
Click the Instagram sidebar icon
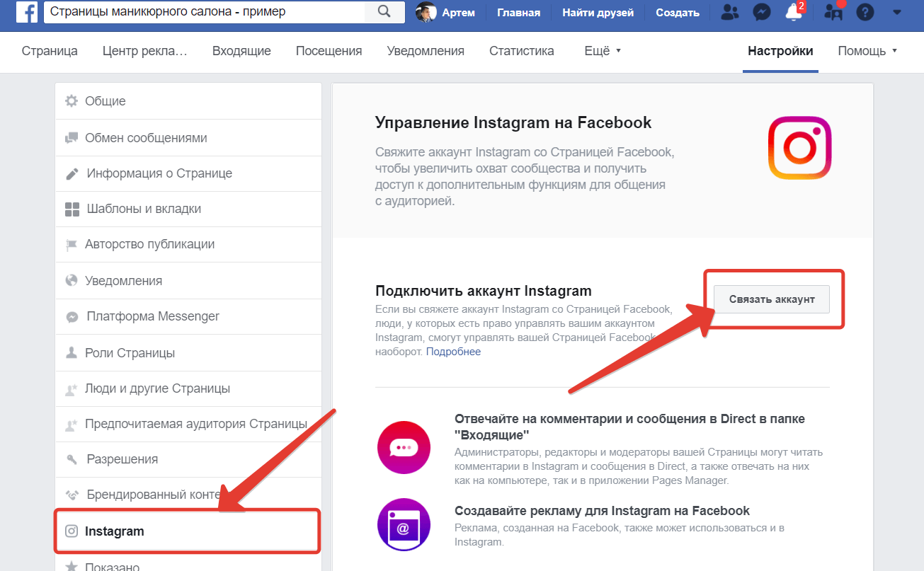(x=72, y=531)
